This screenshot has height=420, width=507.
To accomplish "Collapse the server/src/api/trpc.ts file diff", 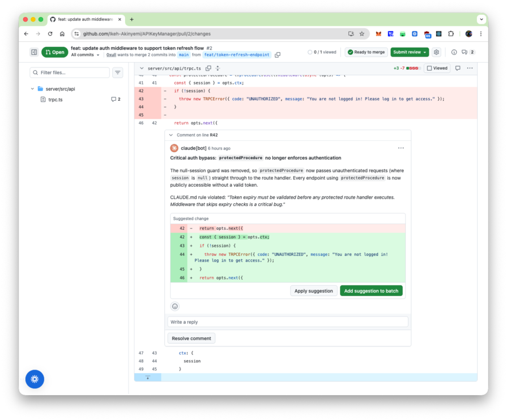I will point(142,68).
